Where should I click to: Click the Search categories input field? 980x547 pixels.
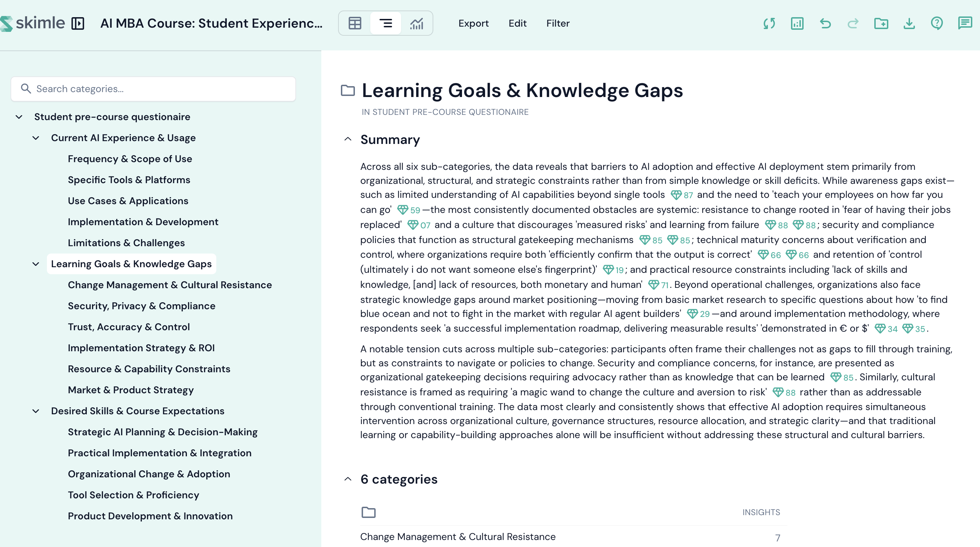(153, 89)
